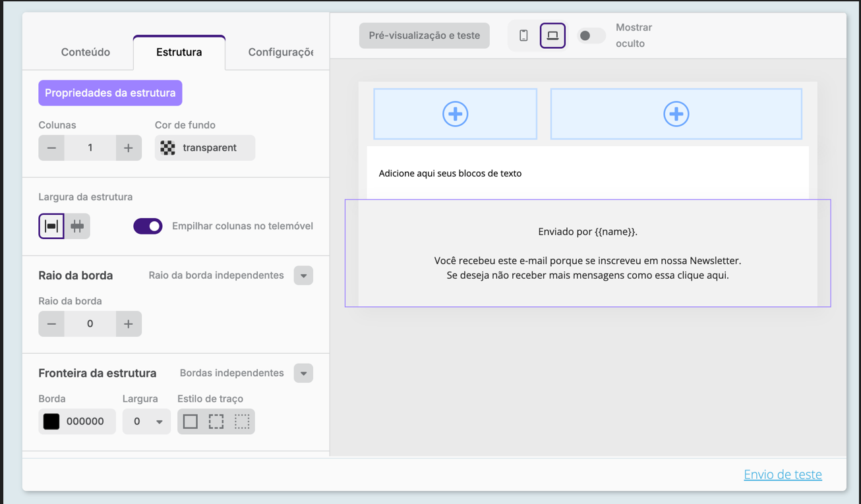The width and height of the screenshot is (861, 504).
Task: Open the black border color swatch
Action: (x=51, y=422)
